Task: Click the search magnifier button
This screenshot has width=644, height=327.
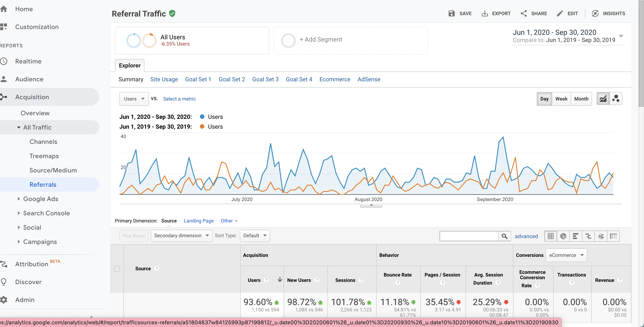Action: [x=504, y=236]
